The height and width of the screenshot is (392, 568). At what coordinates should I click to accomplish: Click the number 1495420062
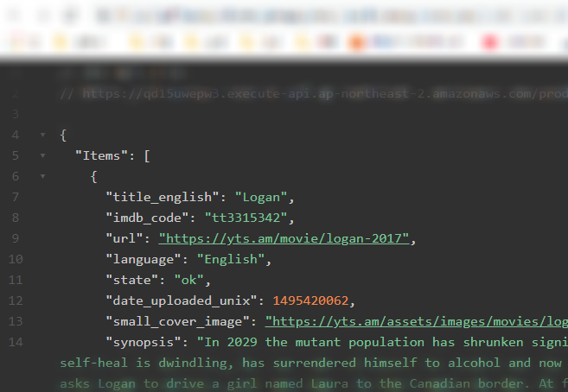310,300
